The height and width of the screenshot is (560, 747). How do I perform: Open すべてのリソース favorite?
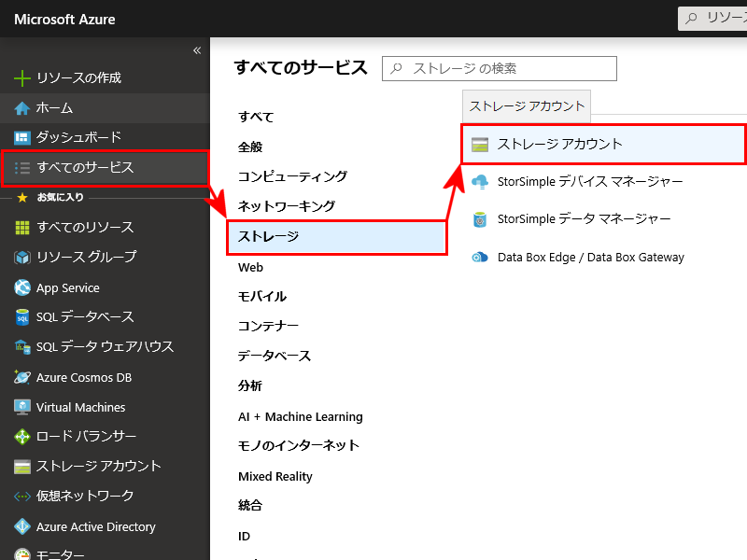click(x=85, y=228)
